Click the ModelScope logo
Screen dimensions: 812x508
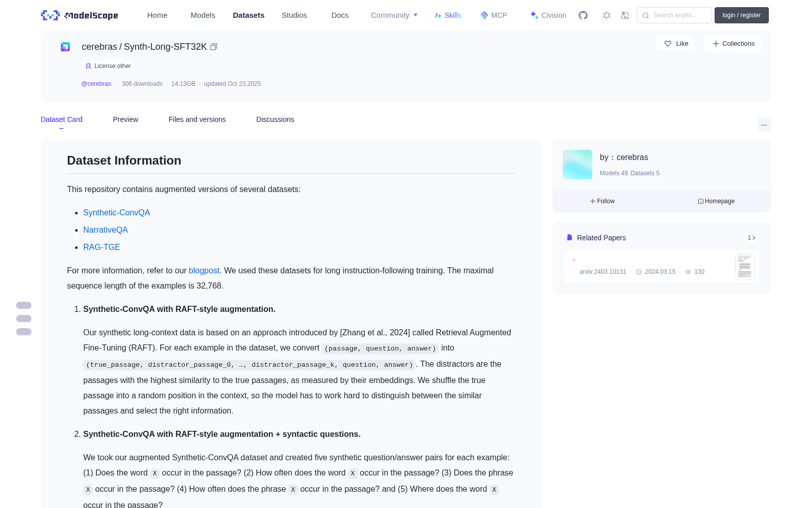coord(80,15)
